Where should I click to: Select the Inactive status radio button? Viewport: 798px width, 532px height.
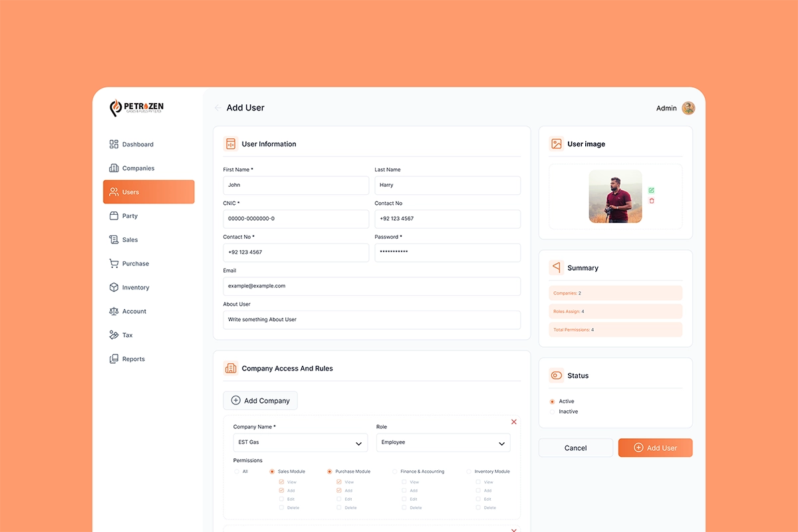pyautogui.click(x=552, y=411)
